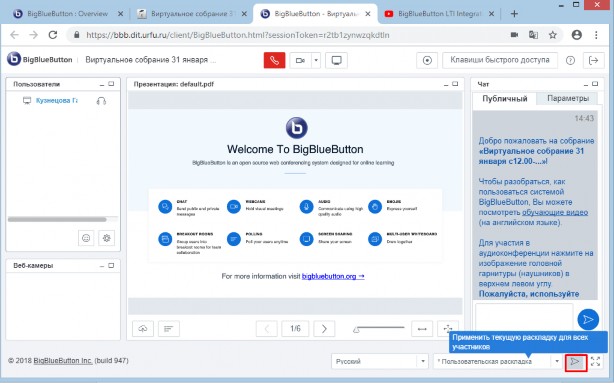Viewport: 614px width, 383px height.
Task: Click the upload presentation cloud button
Action: [143, 329]
